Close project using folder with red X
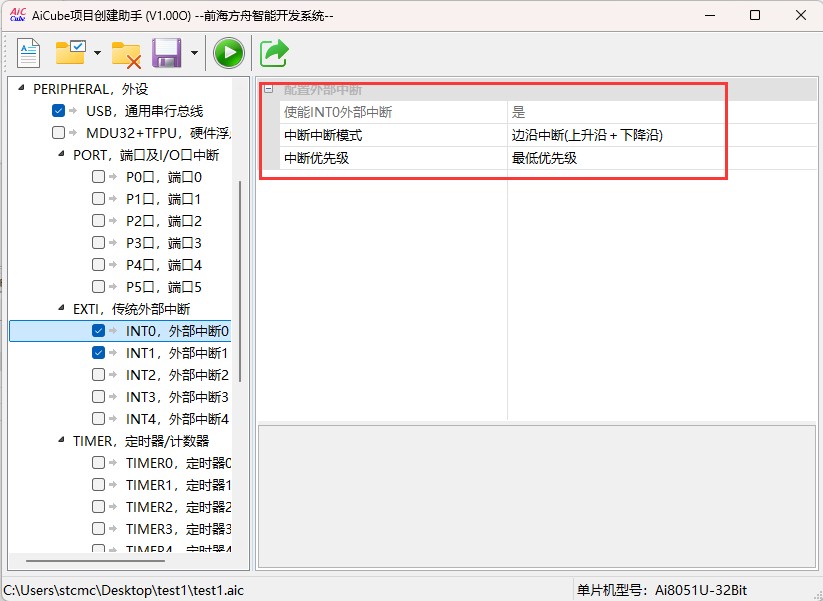823x601 pixels. (x=126, y=55)
